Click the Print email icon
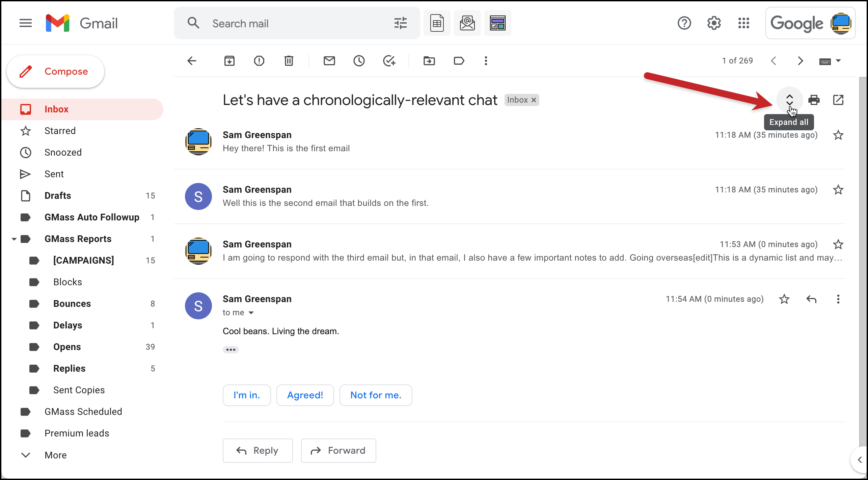Image resolution: width=868 pixels, height=480 pixels. click(814, 100)
